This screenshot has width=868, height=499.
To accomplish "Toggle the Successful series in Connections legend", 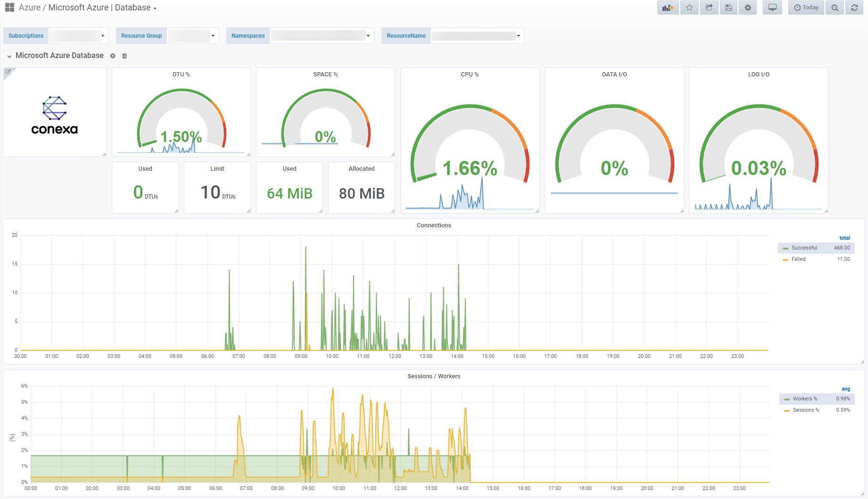I will tap(804, 248).
